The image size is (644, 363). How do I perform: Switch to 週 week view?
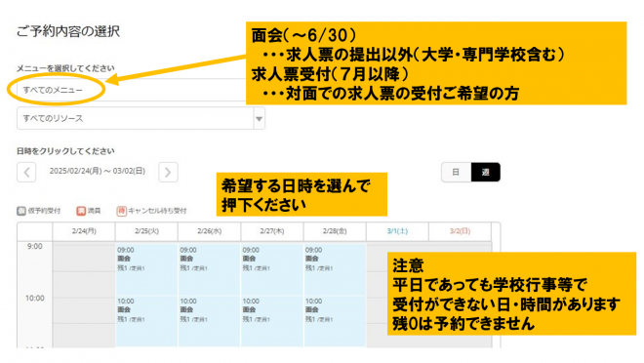coord(486,172)
